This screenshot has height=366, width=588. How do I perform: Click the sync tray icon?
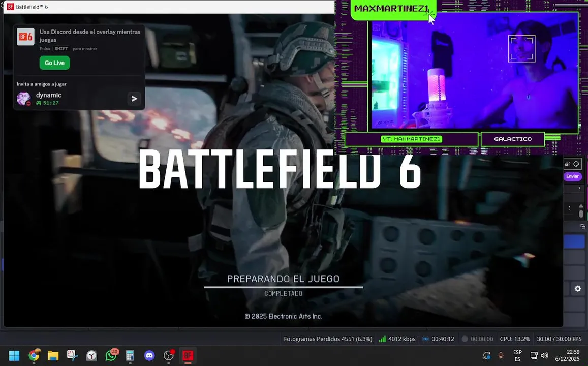click(x=487, y=355)
